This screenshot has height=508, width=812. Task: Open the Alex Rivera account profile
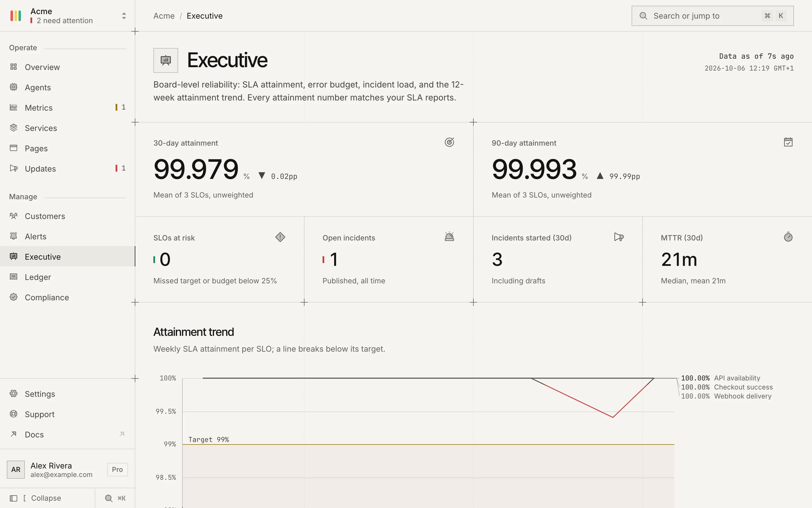point(67,469)
